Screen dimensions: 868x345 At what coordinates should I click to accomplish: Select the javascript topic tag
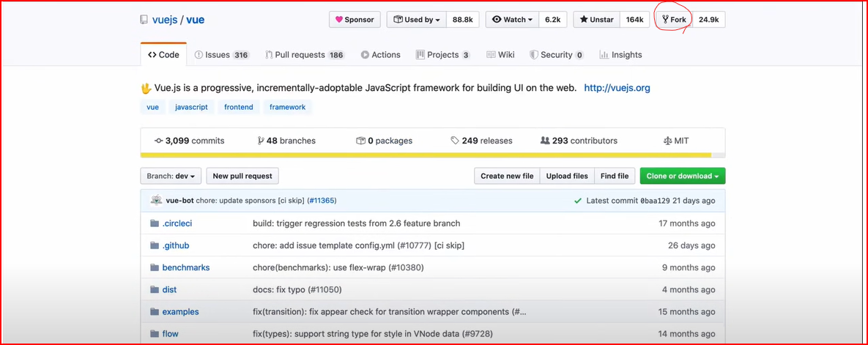click(x=191, y=108)
